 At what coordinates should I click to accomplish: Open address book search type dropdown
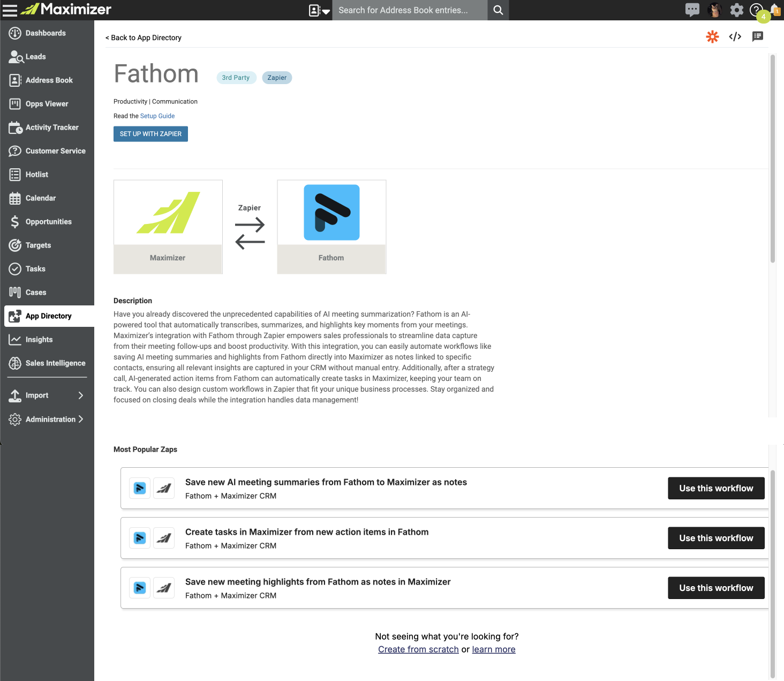tap(319, 10)
